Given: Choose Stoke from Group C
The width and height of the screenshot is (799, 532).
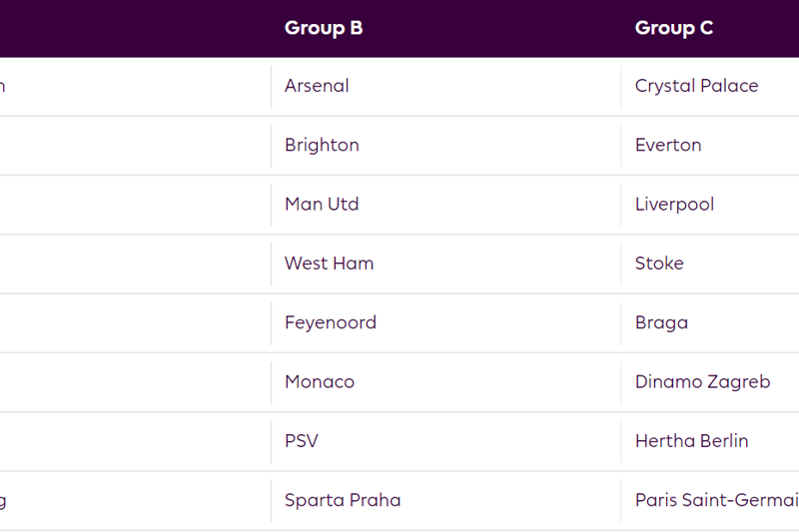Looking at the screenshot, I should 659,264.
